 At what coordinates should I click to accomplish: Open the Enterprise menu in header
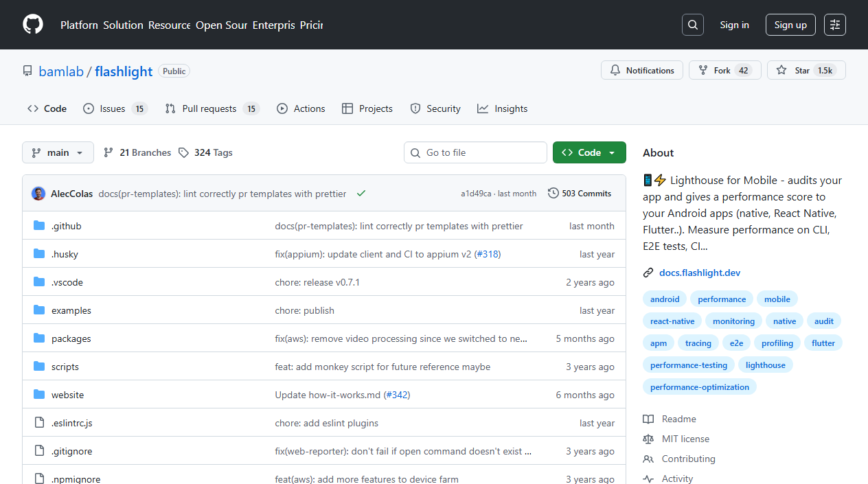(x=273, y=25)
